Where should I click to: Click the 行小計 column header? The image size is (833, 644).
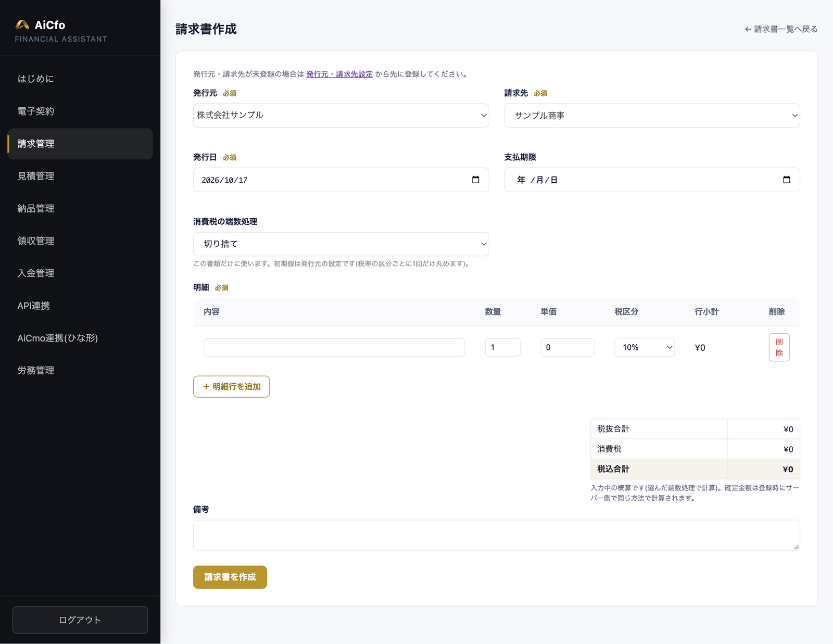pyautogui.click(x=706, y=311)
